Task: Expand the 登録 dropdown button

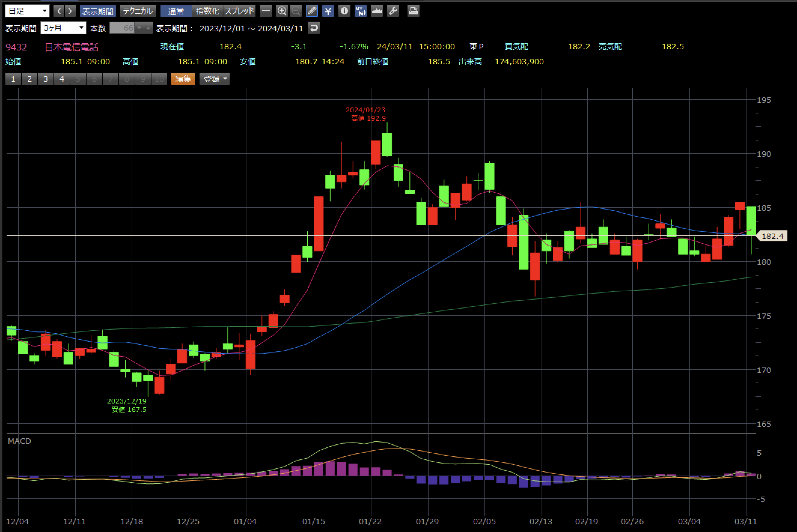Action: pyautogui.click(x=214, y=79)
